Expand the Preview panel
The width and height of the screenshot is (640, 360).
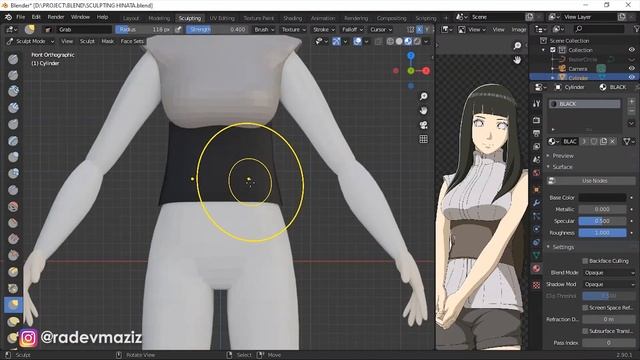tap(562, 156)
